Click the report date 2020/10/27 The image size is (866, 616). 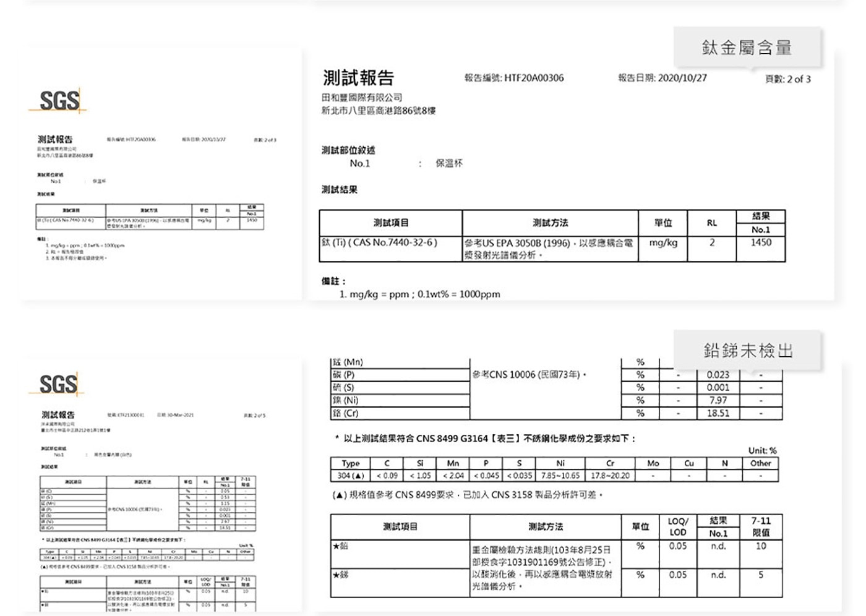(682, 78)
